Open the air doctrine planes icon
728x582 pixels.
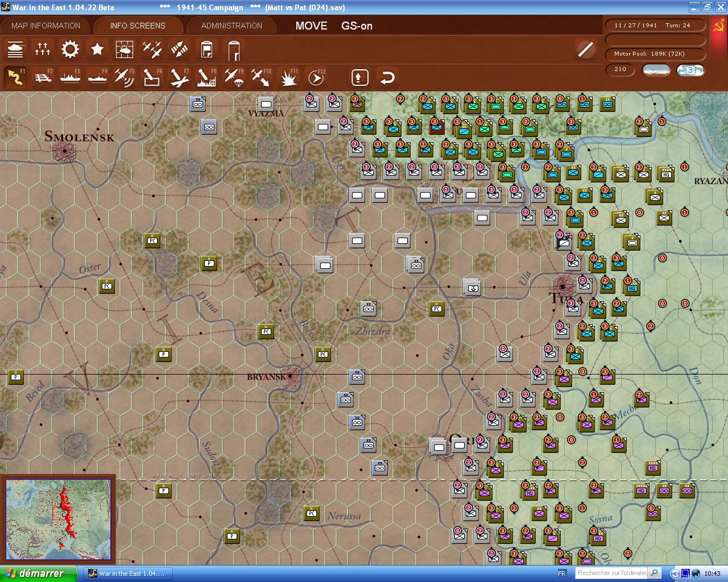coord(152,50)
